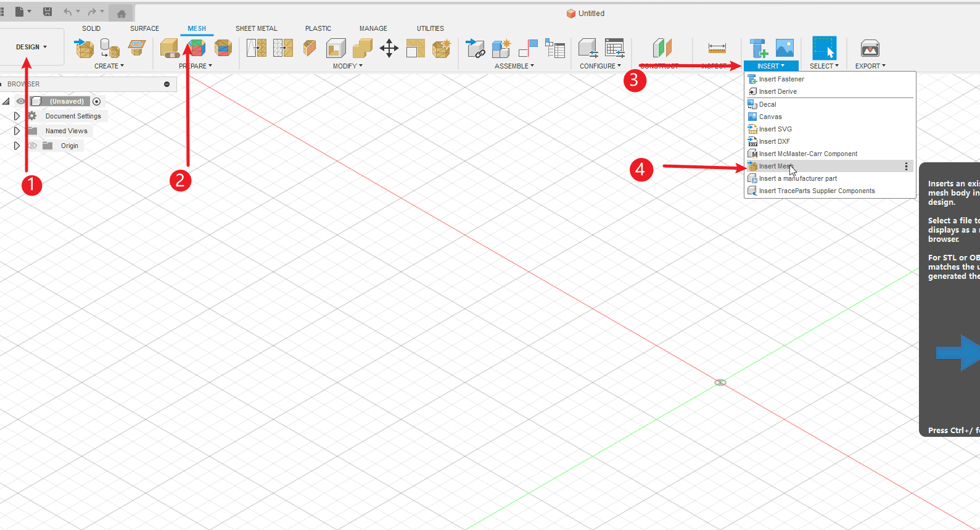This screenshot has height=530, width=980.
Task: Click the Tessellate icon in Create group
Action: click(x=110, y=48)
